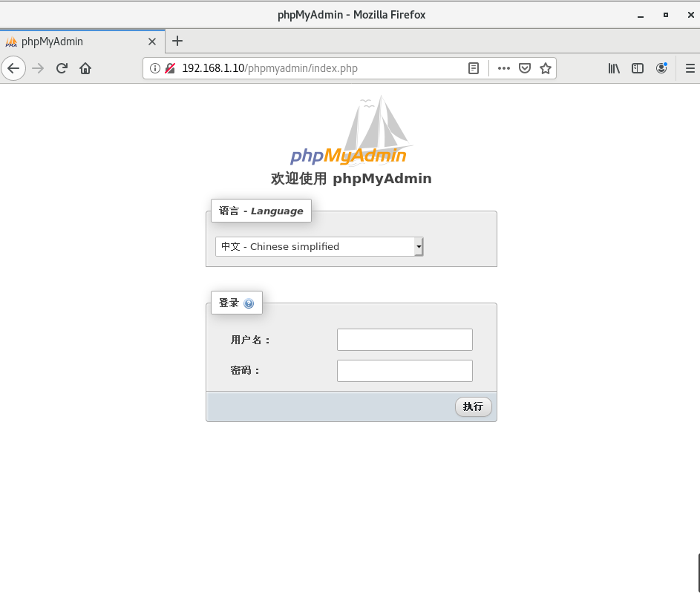Focus the 用户名 username field
Image resolution: width=700 pixels, height=603 pixels.
point(405,340)
